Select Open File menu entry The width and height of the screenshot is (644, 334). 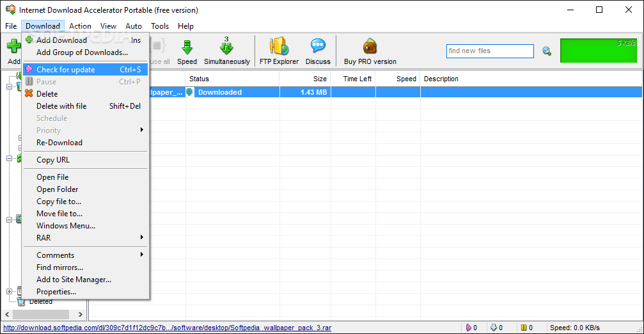coord(86,177)
